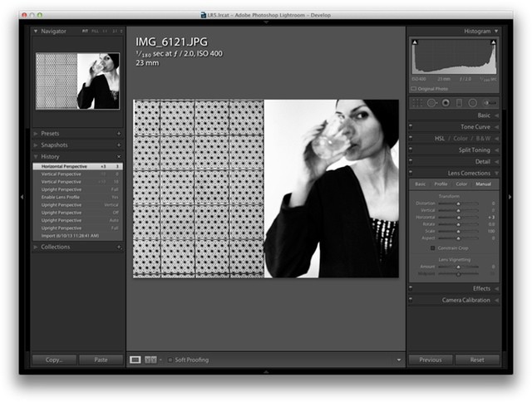This screenshot has height=402, width=532.
Task: Click the Copy... button
Action: [x=54, y=360]
